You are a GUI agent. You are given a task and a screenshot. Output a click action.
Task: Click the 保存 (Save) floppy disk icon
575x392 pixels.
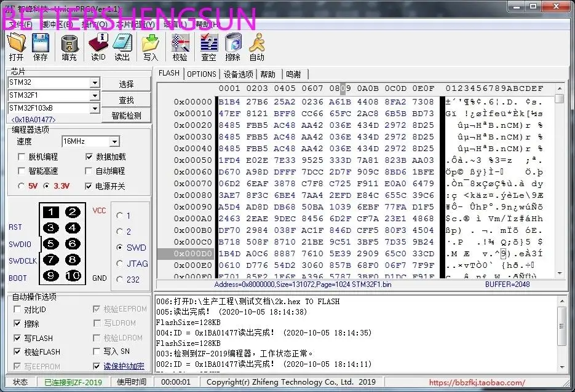click(x=41, y=43)
